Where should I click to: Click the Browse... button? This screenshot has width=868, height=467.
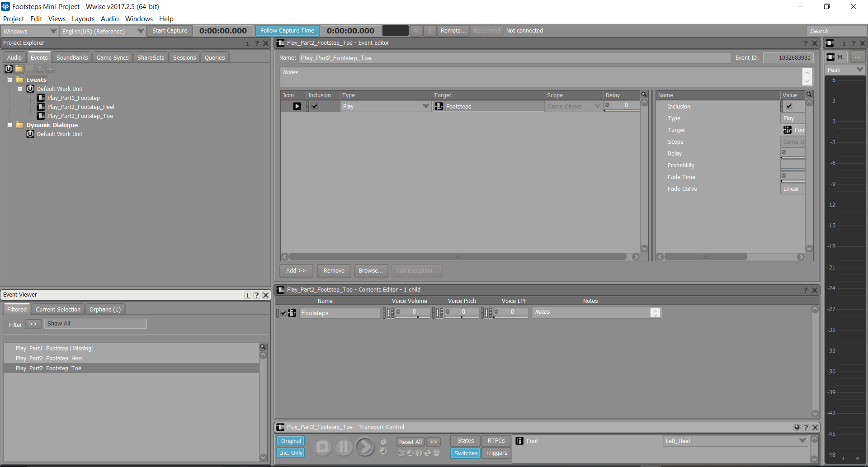(x=371, y=271)
